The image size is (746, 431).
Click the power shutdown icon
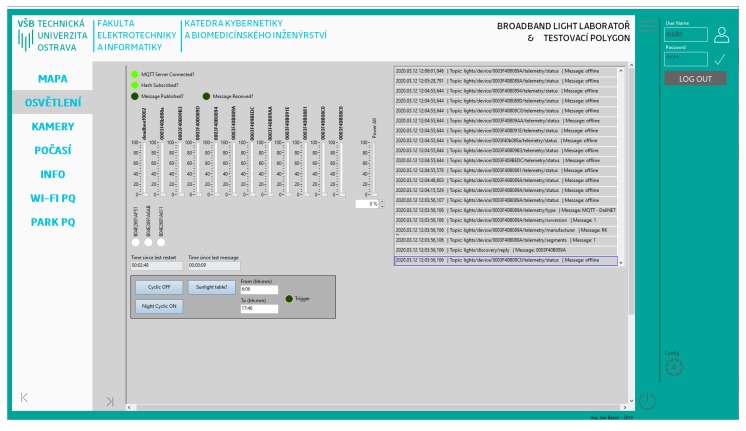tap(648, 400)
